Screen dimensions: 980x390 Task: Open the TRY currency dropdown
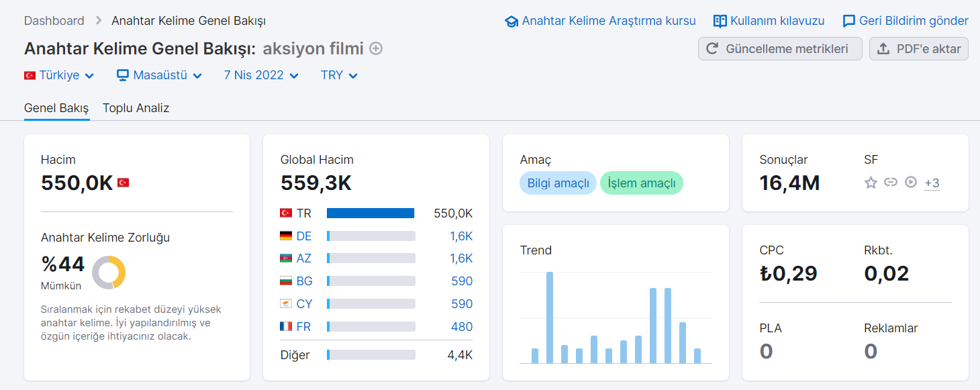pyautogui.click(x=339, y=75)
